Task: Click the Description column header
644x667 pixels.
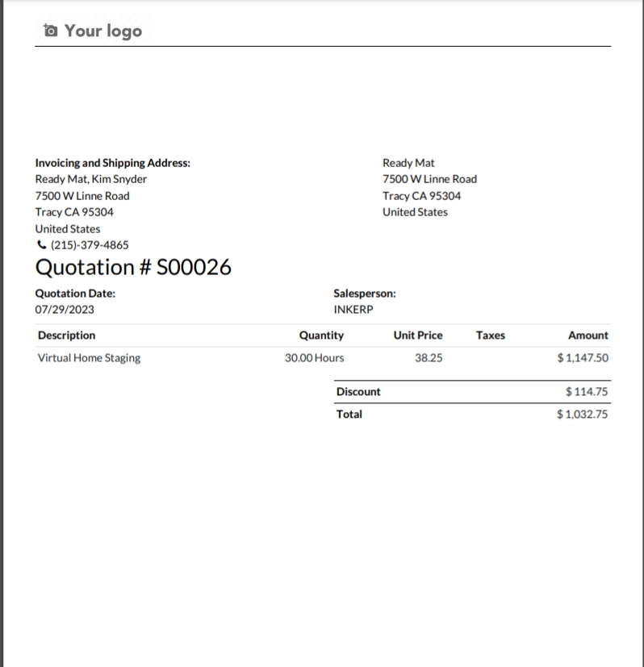Action: [x=66, y=336]
